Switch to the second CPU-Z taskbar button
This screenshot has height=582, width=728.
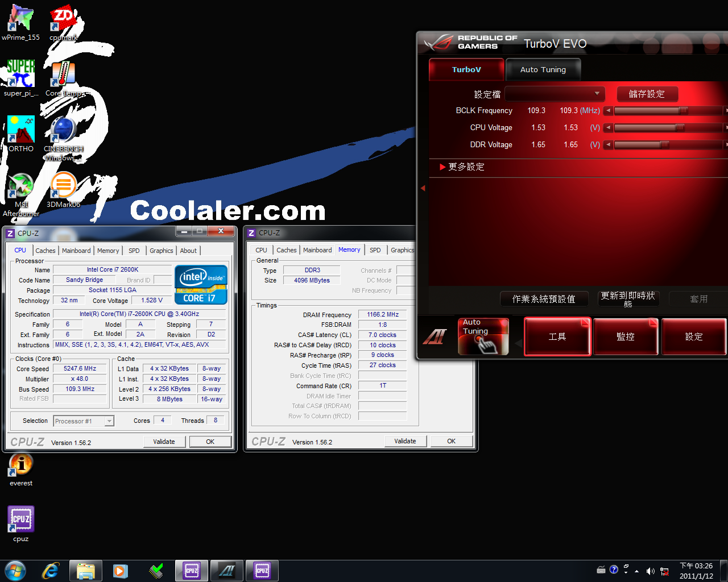pyautogui.click(x=262, y=571)
